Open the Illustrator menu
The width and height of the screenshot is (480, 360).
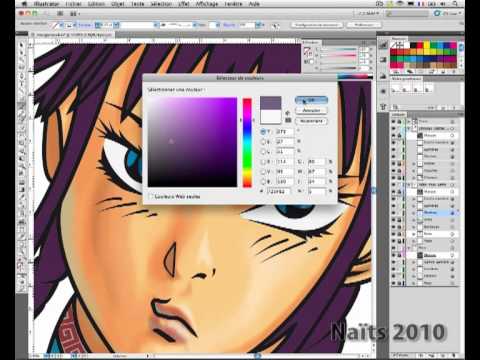46,4
